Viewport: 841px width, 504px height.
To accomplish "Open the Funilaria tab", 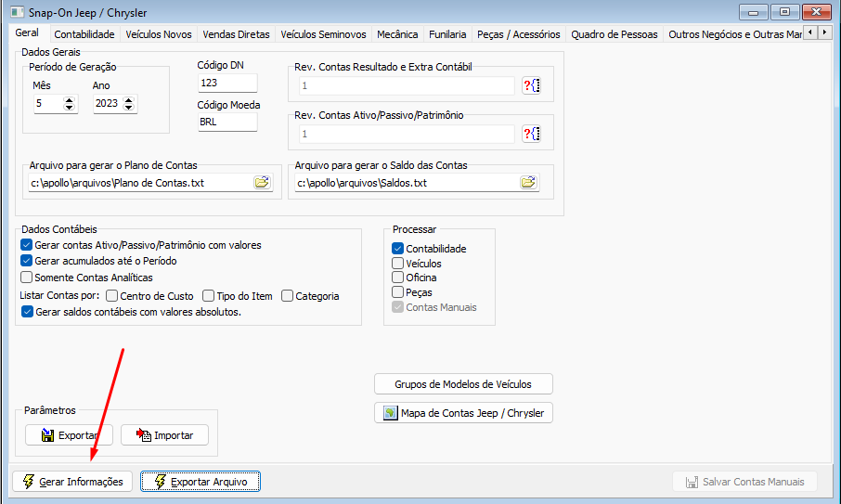I will click(447, 34).
